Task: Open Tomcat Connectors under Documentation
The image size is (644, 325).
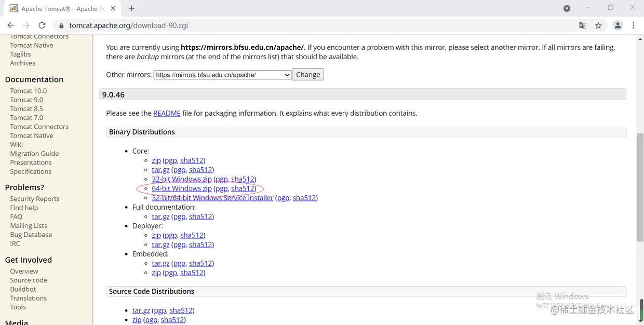Action: pyautogui.click(x=39, y=127)
